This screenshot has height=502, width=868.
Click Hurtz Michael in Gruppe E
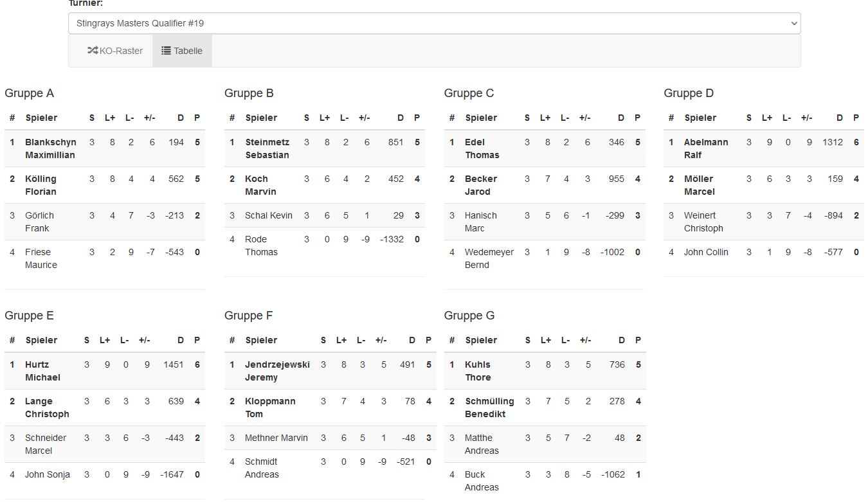[x=42, y=371]
